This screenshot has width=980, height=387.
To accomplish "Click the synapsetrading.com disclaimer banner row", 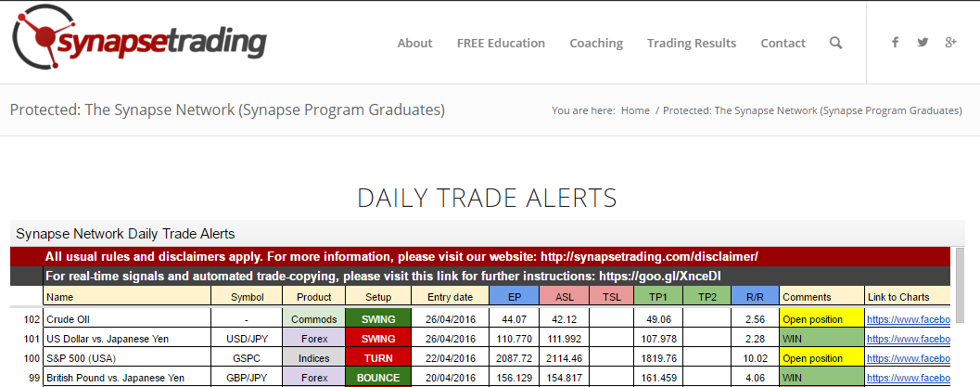I will tap(480, 256).
